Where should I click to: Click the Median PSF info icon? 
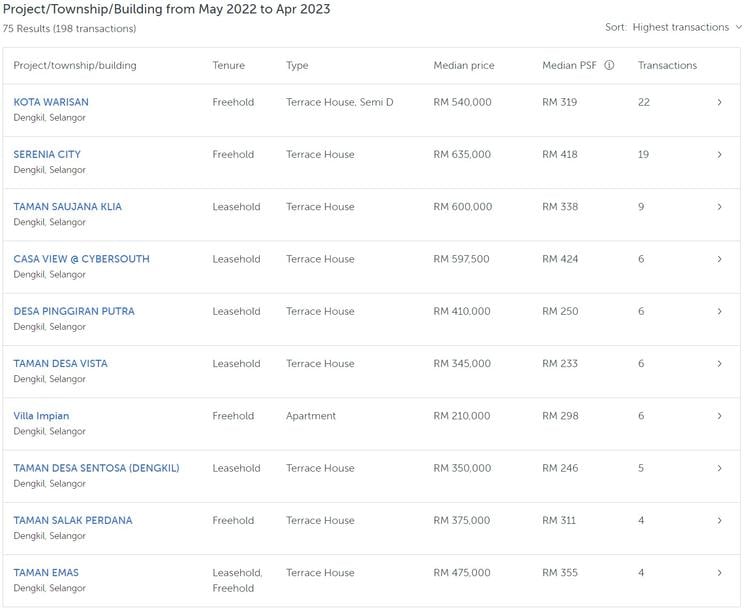[x=609, y=65]
